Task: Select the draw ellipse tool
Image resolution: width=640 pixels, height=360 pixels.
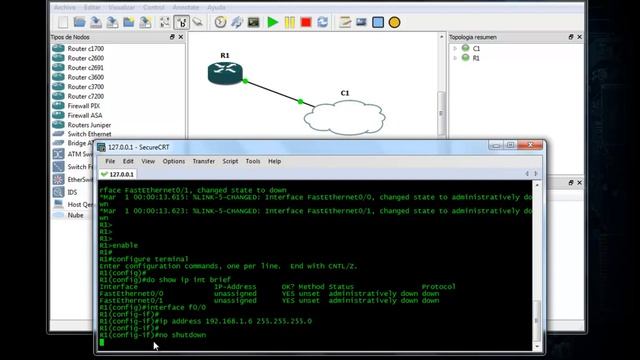Action: tap(394, 22)
